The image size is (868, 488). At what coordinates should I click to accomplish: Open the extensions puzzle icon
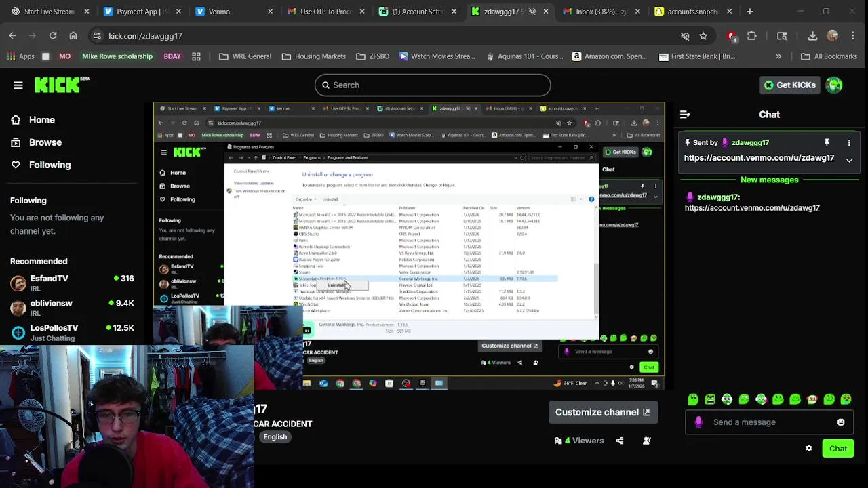pyautogui.click(x=751, y=36)
